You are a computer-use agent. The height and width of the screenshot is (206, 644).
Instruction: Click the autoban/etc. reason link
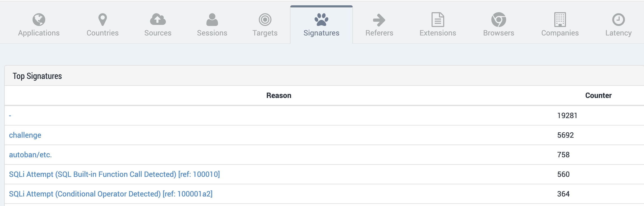[30, 155]
